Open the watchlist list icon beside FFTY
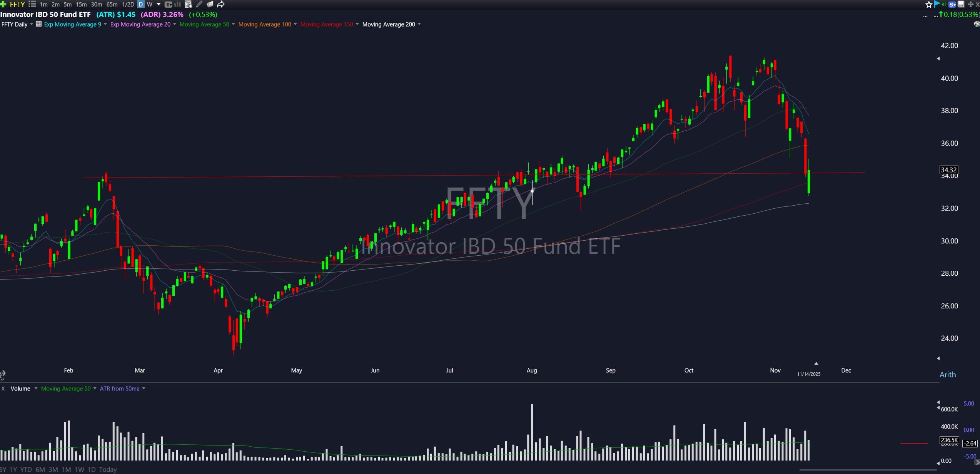Image resolution: width=980 pixels, height=474 pixels. [32, 4]
